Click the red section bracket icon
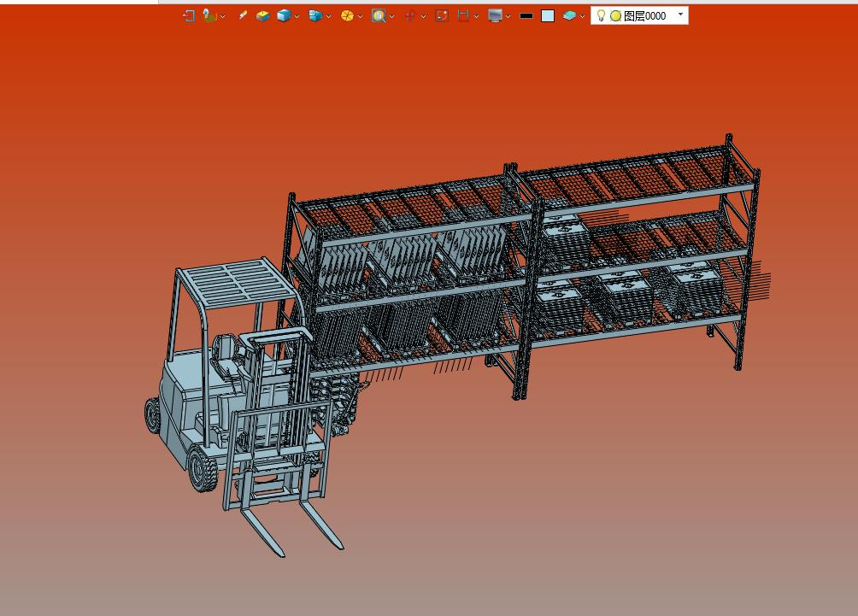Viewport: 858px width, 616px height. click(x=463, y=16)
